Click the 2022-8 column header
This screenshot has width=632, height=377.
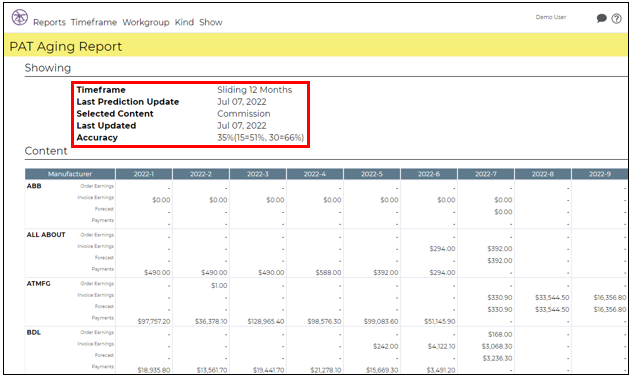click(x=543, y=174)
